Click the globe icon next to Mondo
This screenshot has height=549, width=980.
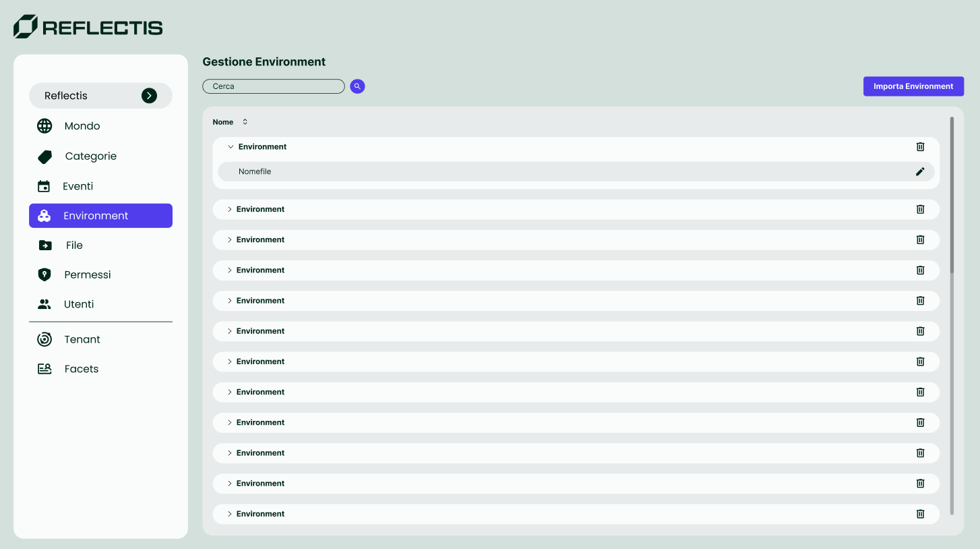(x=44, y=126)
